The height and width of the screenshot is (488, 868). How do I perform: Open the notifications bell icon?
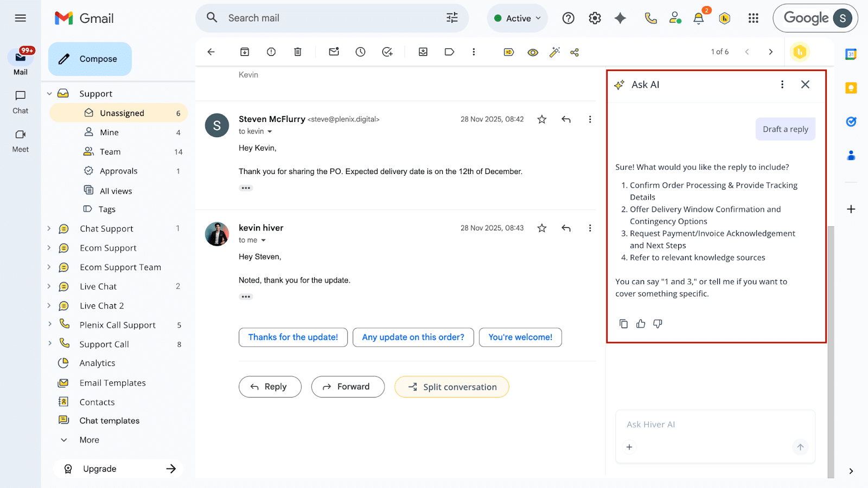tap(699, 18)
